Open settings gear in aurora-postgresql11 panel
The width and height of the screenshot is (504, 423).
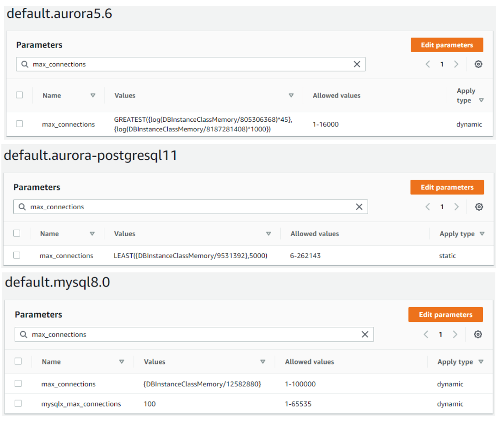(479, 207)
